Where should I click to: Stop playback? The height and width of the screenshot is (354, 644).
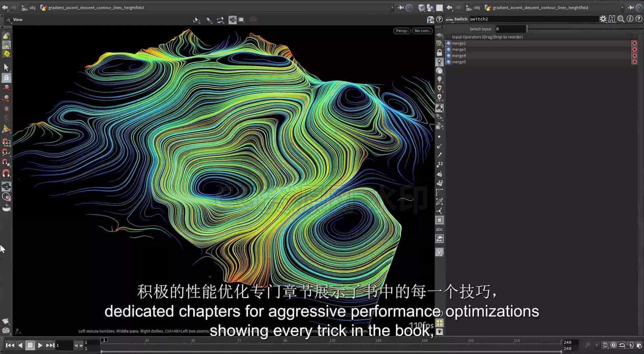[30, 345]
